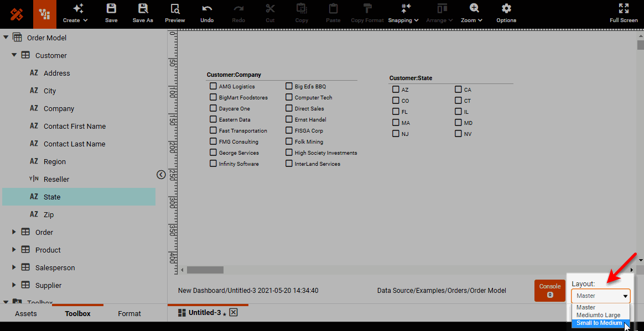The image size is (644, 331).
Task: Enable the FL state checkbox
Action: click(397, 112)
